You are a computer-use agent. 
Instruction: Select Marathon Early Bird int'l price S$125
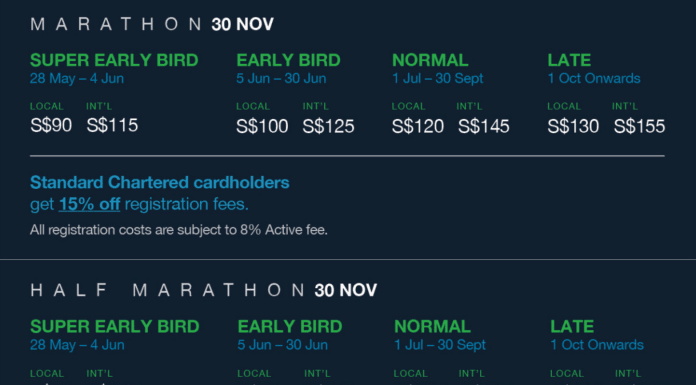point(328,126)
